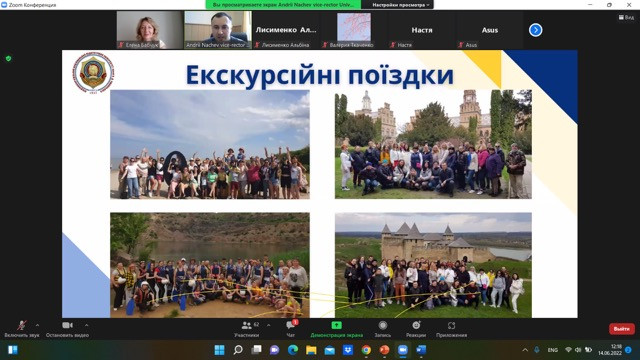Select Andrii Nachev's video thumbnail
The height and width of the screenshot is (360, 640).
(x=218, y=30)
